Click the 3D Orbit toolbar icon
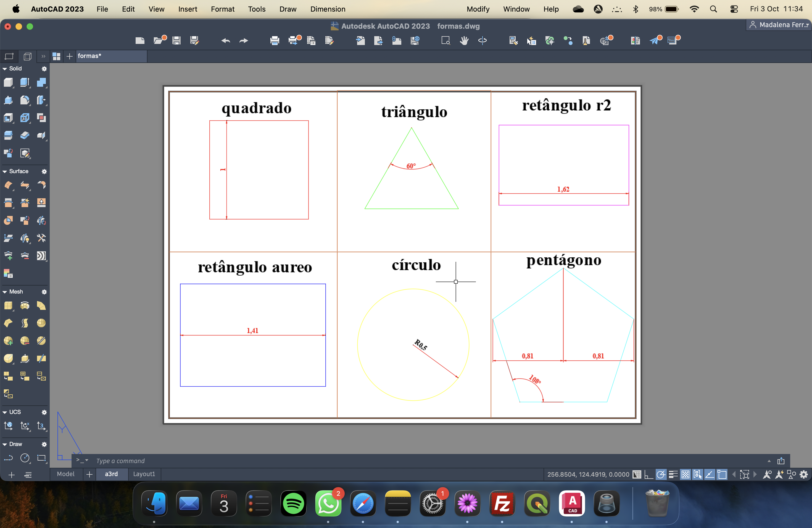The width and height of the screenshot is (812, 528). 483,41
